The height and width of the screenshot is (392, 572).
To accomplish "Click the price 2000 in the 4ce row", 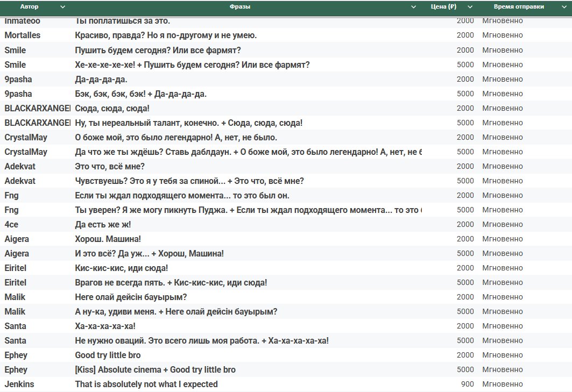I will (x=465, y=225).
